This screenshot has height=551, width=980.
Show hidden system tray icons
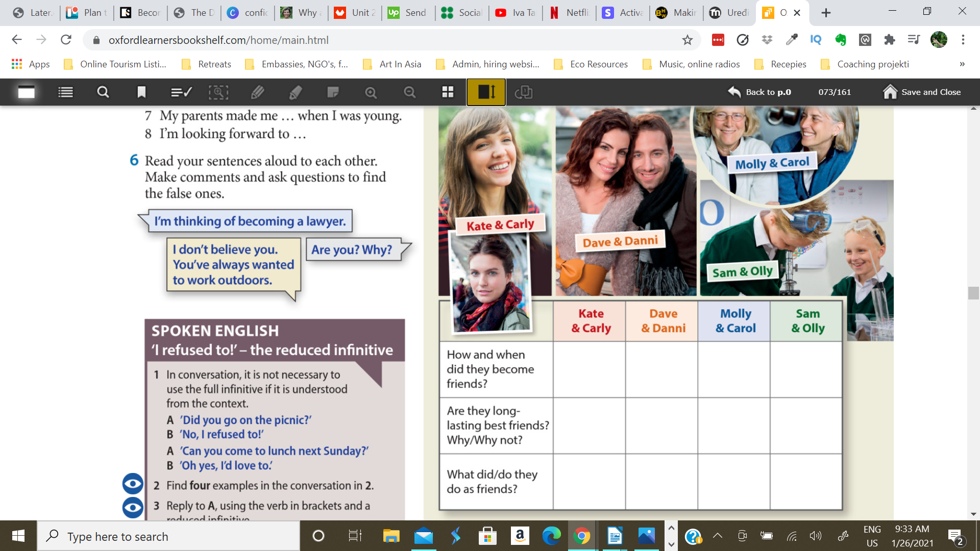(718, 536)
